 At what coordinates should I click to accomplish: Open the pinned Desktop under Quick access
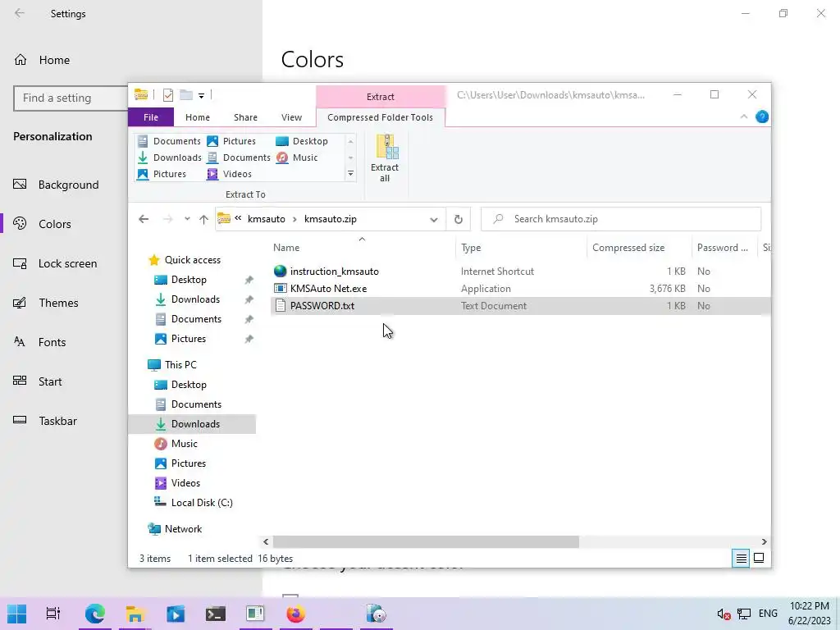[189, 280]
